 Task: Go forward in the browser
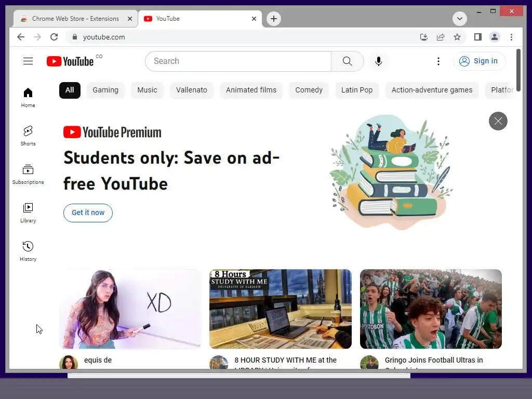click(37, 37)
